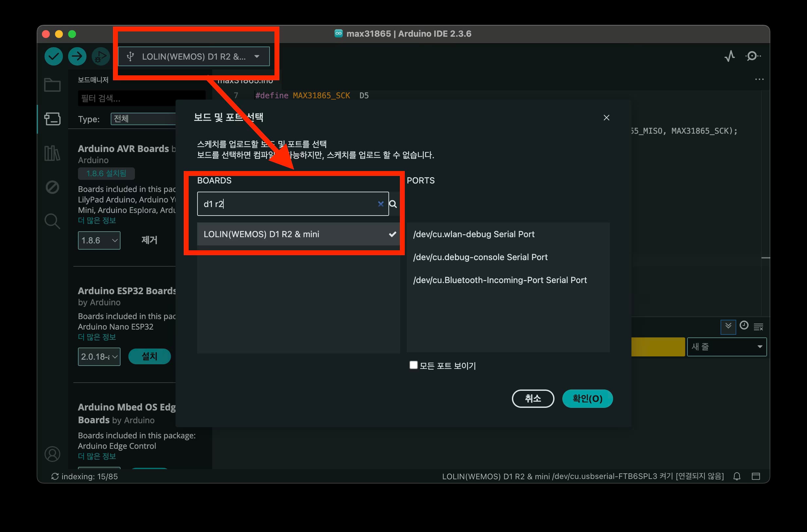The width and height of the screenshot is (807, 532).
Task: Select /dev/cu.wlan-debug Serial Port
Action: (x=508, y=234)
